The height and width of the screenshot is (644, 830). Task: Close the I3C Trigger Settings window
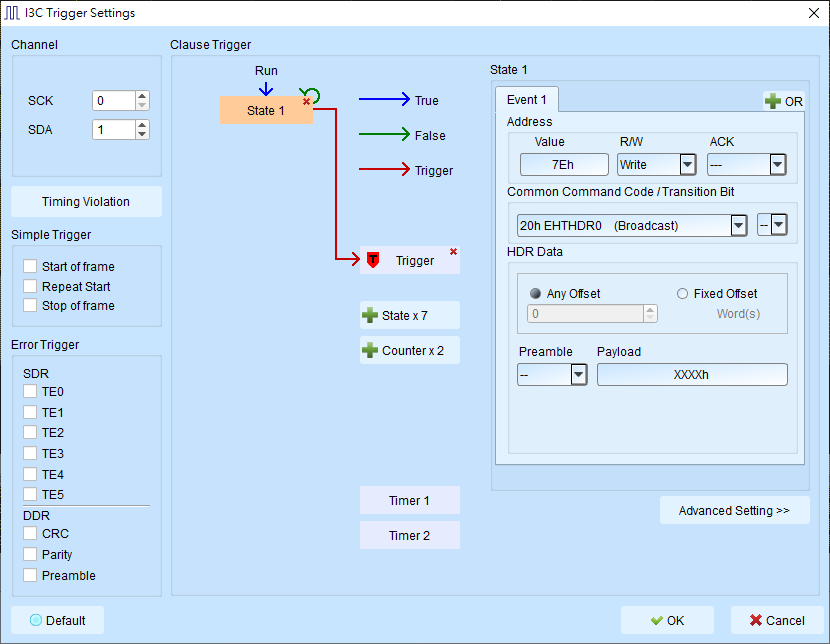click(x=814, y=13)
